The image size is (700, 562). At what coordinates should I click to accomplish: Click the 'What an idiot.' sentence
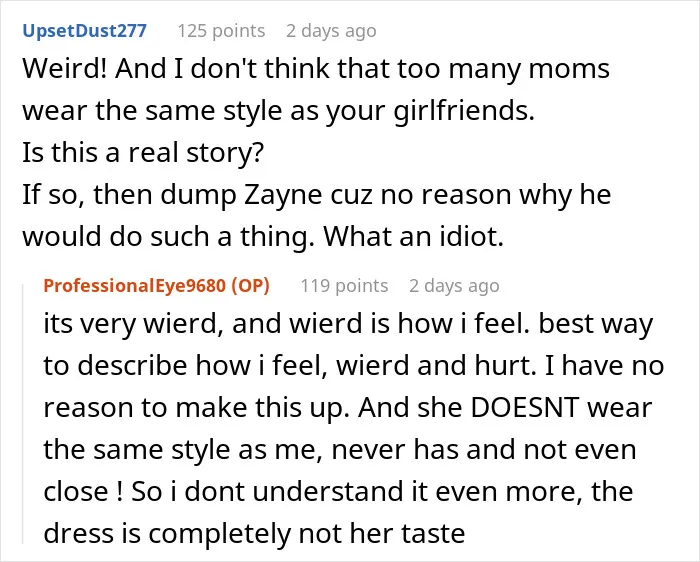[x=413, y=237]
